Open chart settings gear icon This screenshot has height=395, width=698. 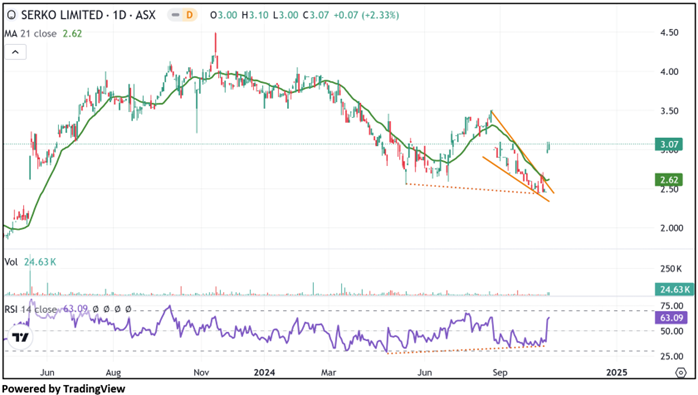681,372
